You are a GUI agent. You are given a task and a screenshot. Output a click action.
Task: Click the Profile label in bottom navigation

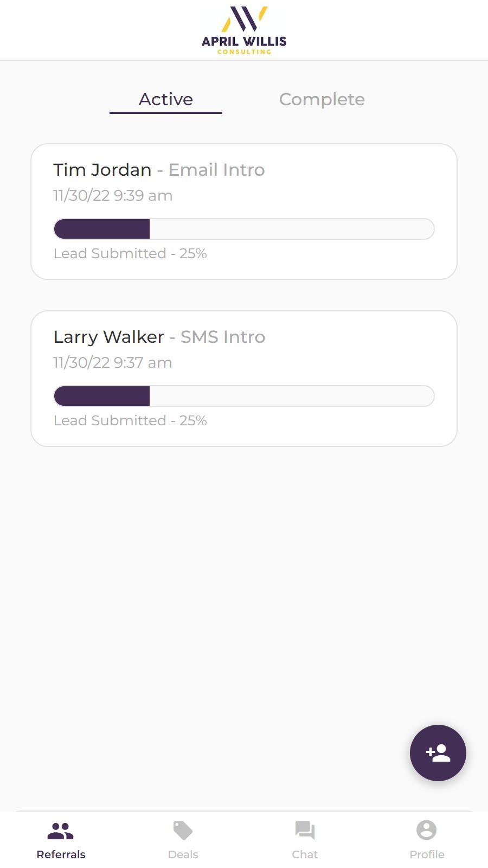427,854
